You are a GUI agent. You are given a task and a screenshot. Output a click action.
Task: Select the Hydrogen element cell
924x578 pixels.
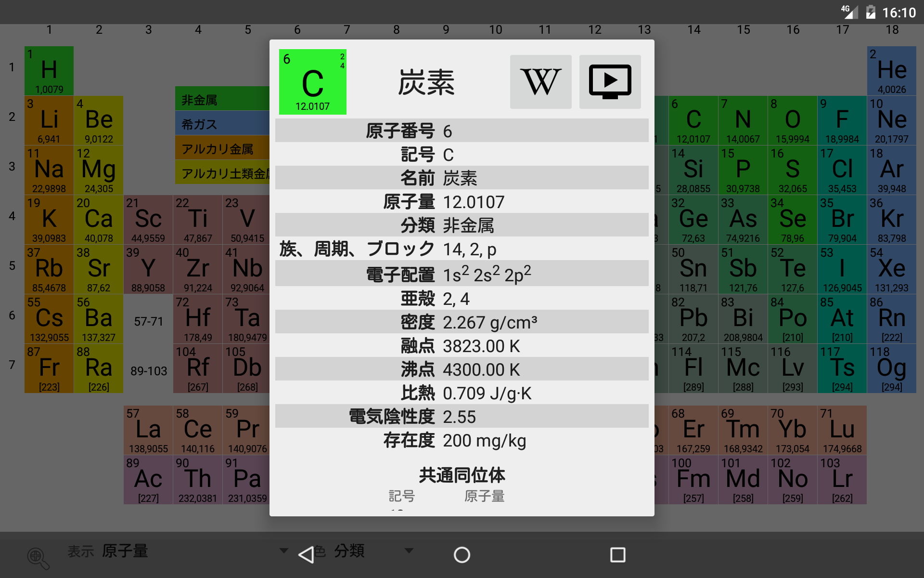click(x=49, y=71)
